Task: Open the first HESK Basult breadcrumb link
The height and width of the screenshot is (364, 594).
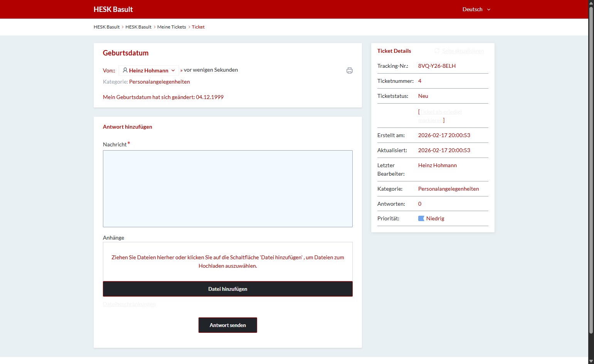Action: tap(106, 27)
